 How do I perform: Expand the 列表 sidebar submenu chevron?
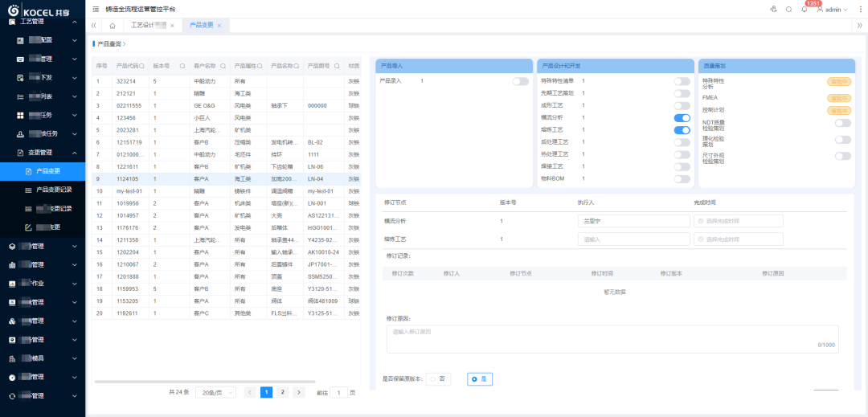pyautogui.click(x=75, y=96)
